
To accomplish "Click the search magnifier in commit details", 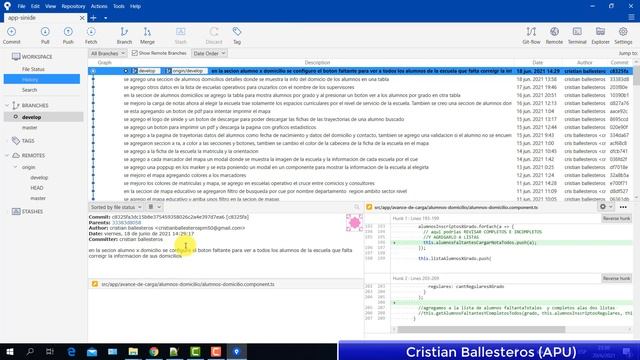I will [x=357, y=207].
